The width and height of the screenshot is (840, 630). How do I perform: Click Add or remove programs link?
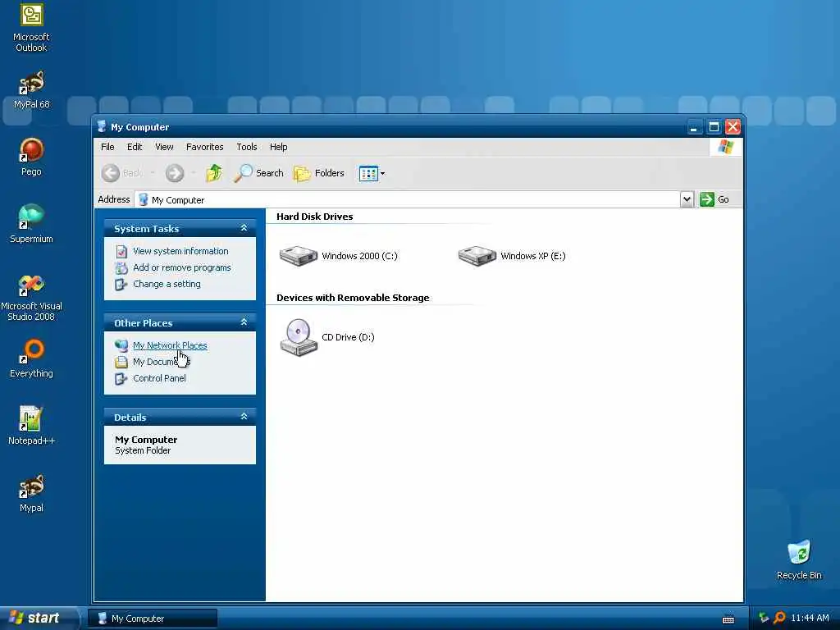coord(181,267)
